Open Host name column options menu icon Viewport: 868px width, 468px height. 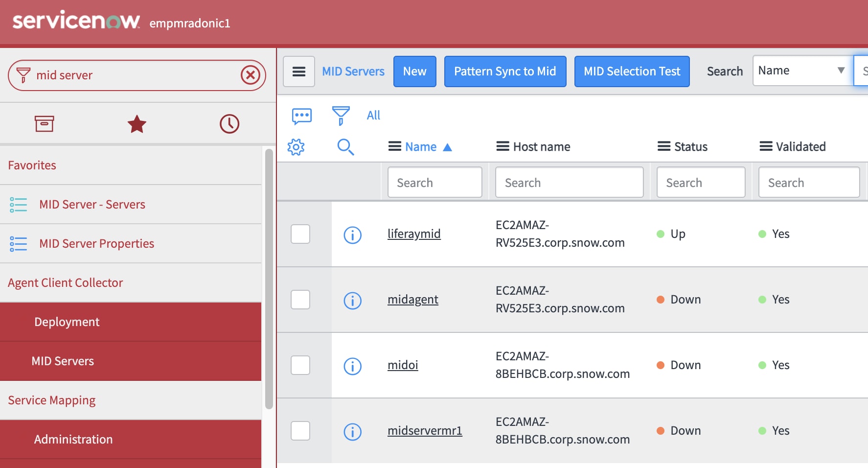(x=503, y=146)
